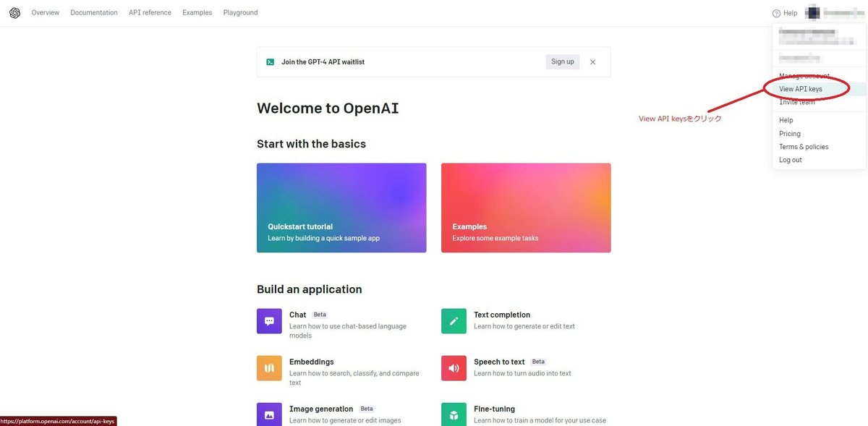The width and height of the screenshot is (868, 426).
Task: Open the Help question-mark icon in header
Action: [776, 13]
